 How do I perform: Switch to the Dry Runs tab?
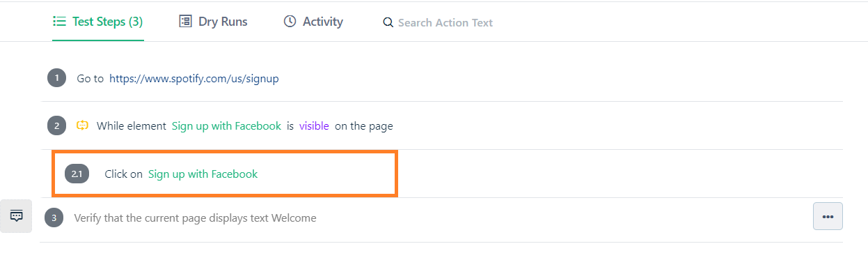tap(213, 22)
